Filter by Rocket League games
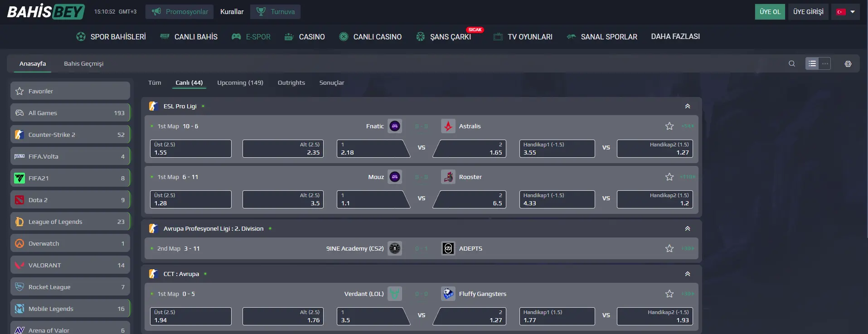This screenshot has height=334, width=868. (70, 286)
